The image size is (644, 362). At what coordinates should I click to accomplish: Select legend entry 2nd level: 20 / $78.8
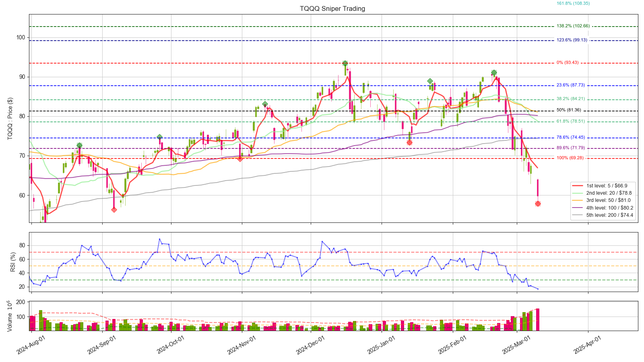pyautogui.click(x=602, y=193)
